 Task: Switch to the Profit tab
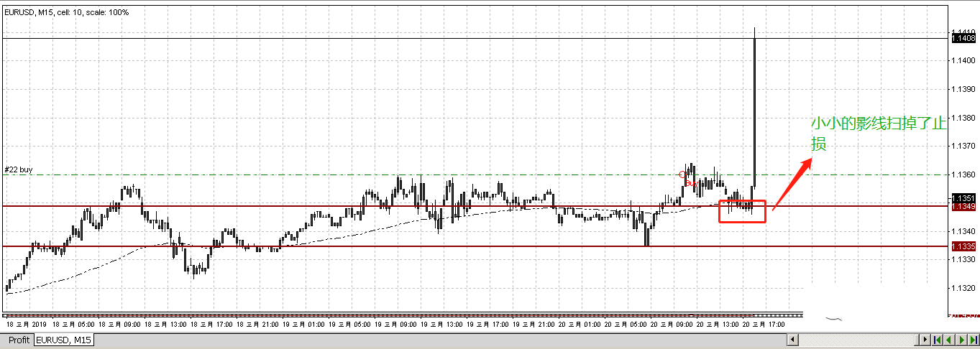coord(19,340)
